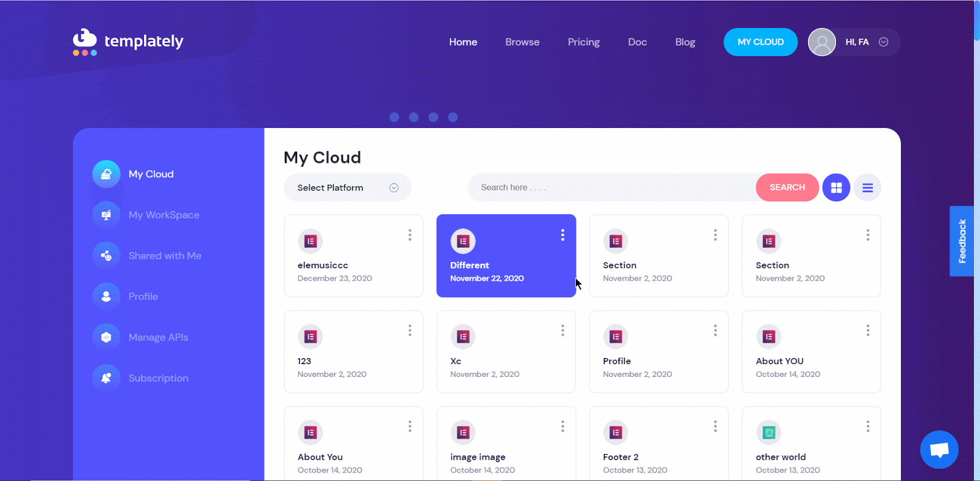Expand the Select Platform dropdown
The image size is (980, 481).
pyautogui.click(x=347, y=188)
